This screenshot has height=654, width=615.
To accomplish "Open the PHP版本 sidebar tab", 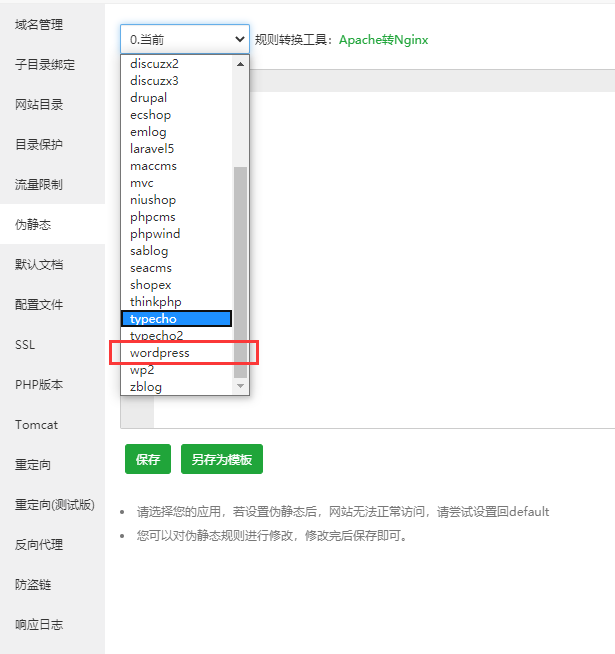I will [53, 385].
